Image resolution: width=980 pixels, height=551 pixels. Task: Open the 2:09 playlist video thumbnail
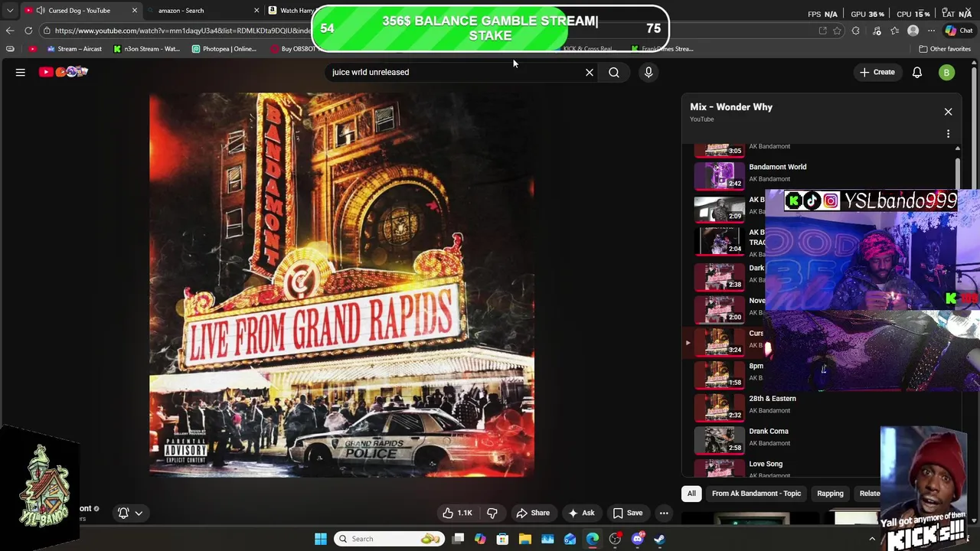pos(719,208)
